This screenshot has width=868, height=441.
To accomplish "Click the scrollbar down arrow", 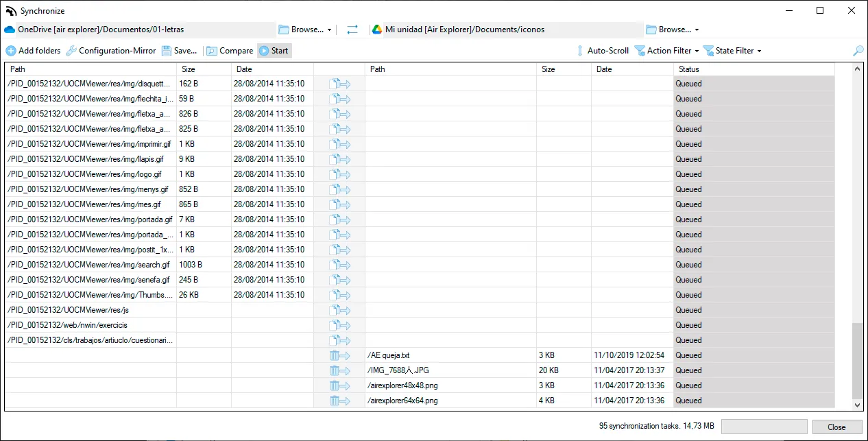I will point(857,405).
